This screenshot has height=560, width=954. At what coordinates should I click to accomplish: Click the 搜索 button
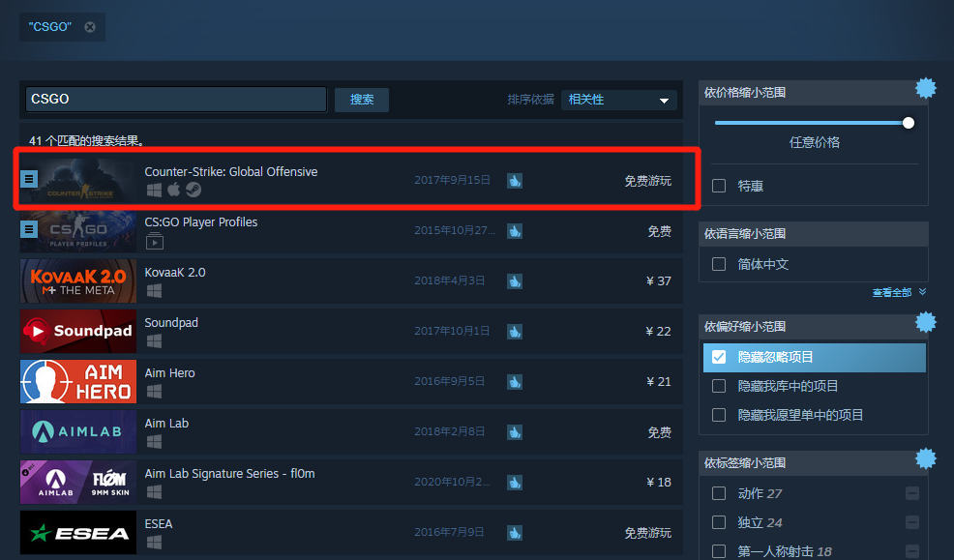361,99
